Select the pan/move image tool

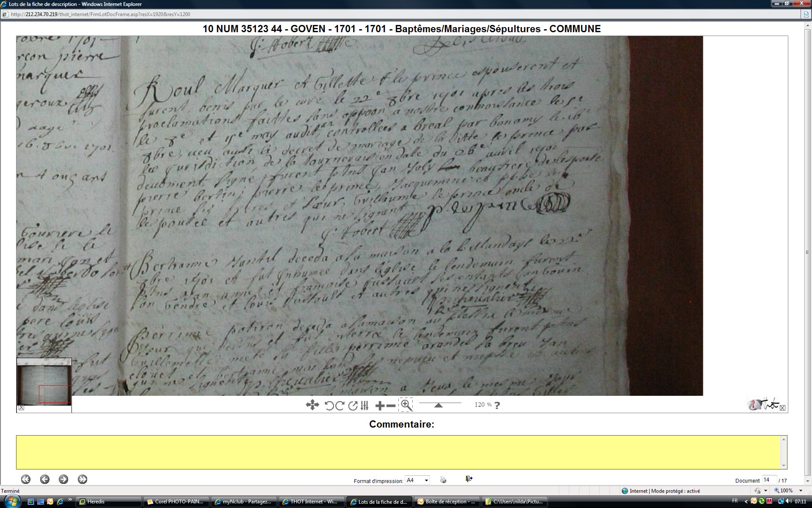[x=312, y=405]
